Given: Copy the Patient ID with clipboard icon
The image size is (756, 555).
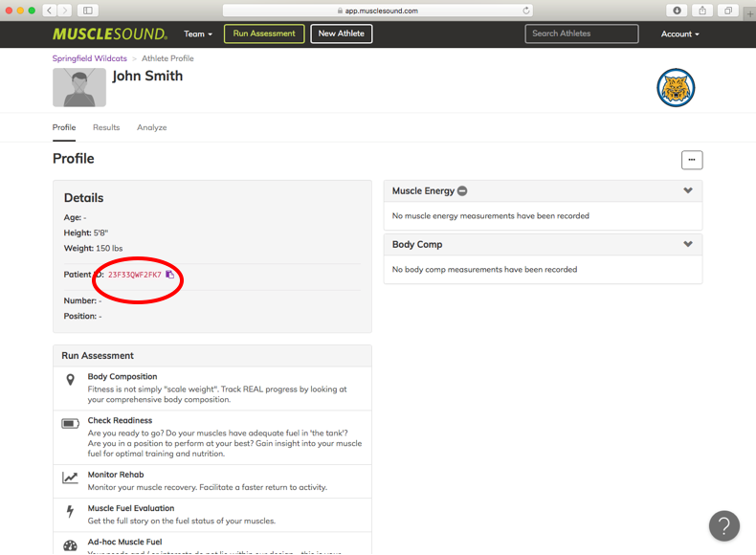Looking at the screenshot, I should [x=169, y=275].
